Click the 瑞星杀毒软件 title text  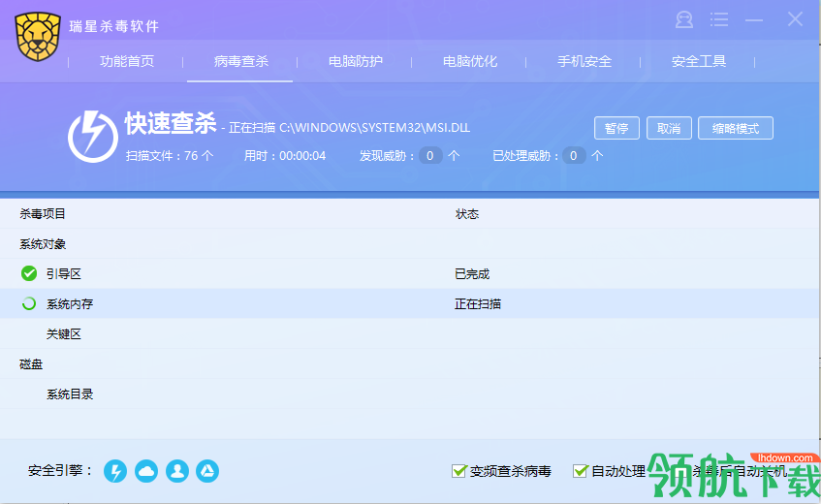113,25
